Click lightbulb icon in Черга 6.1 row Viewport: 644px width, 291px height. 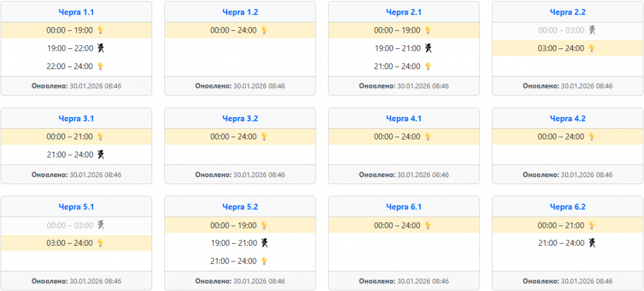coord(428,225)
